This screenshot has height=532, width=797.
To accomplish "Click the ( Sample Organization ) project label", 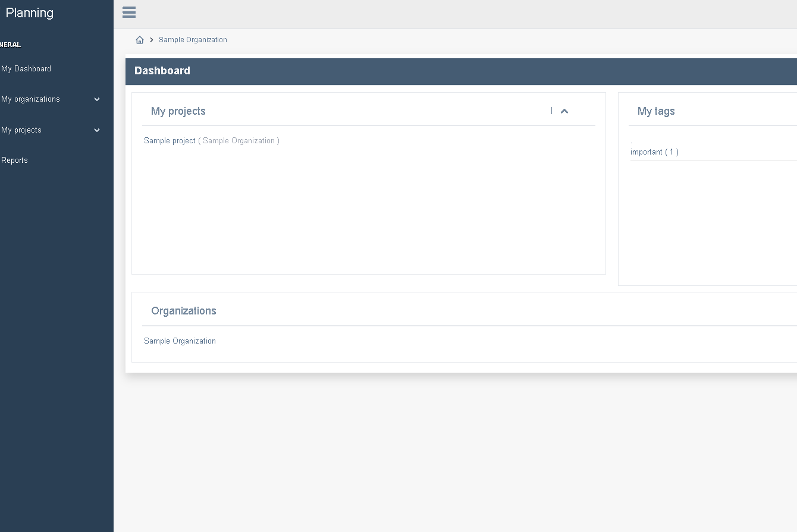I will [x=239, y=141].
